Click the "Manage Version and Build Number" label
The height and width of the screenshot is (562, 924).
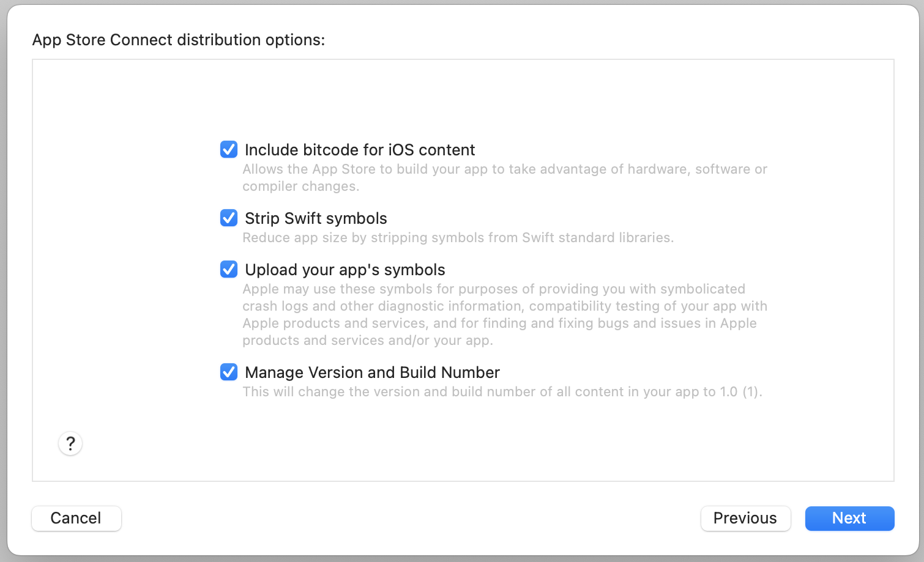pos(372,372)
